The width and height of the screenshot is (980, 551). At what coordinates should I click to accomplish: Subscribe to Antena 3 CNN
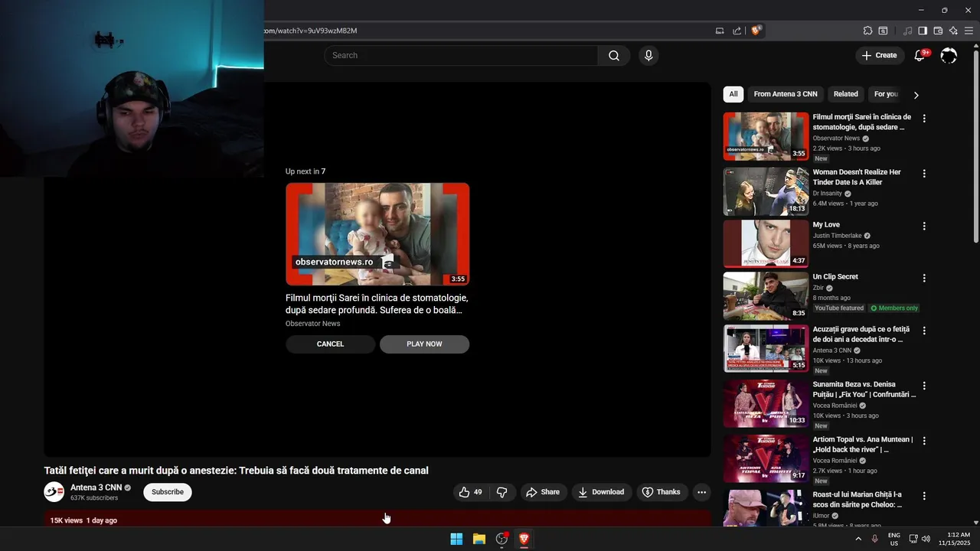168,492
